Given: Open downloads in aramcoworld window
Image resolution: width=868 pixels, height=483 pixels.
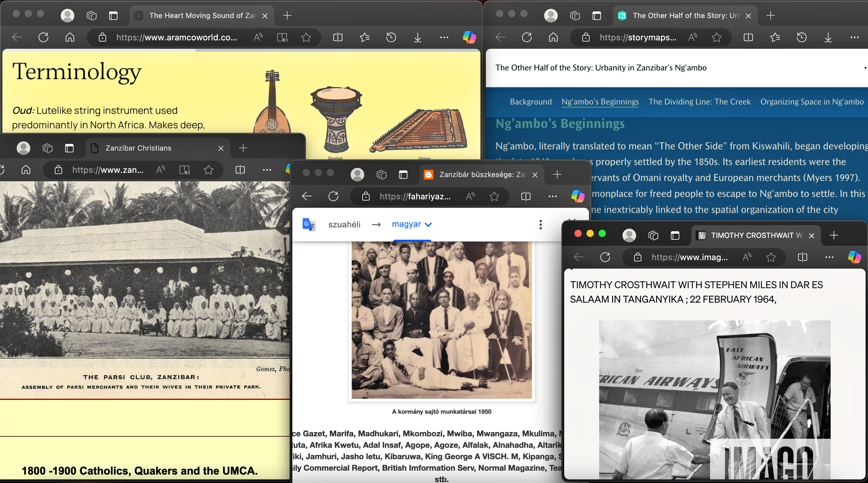Looking at the screenshot, I should point(417,37).
